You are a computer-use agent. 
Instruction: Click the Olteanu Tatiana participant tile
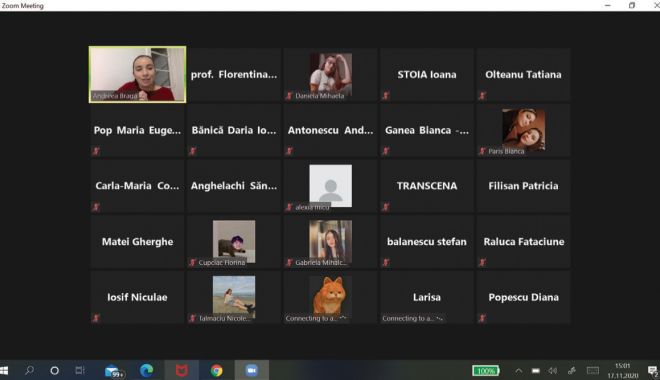click(523, 74)
